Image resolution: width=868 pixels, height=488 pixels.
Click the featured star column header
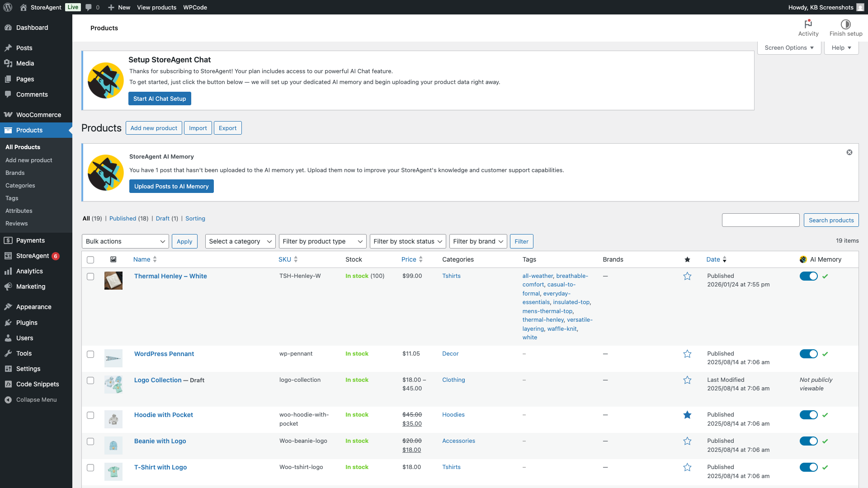click(687, 259)
